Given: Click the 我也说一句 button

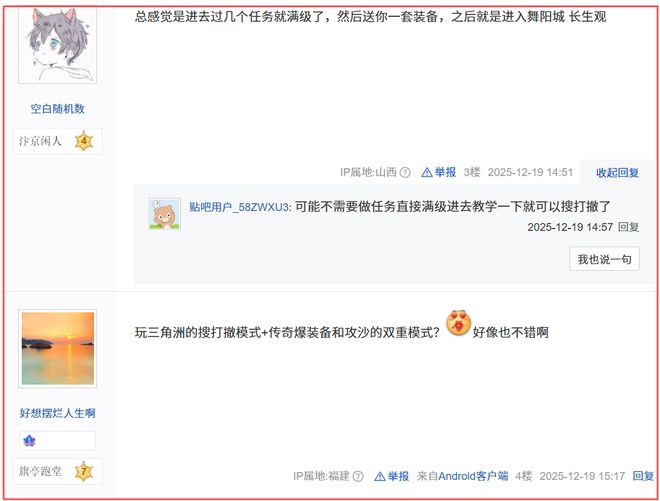Looking at the screenshot, I should point(604,259).
